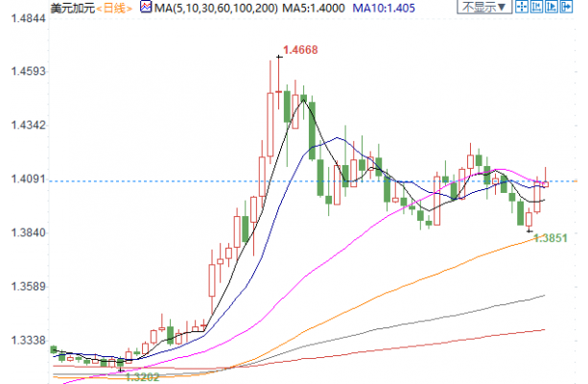Click the 1.4844 axis value
This screenshot has height=384, width=588.
click(29, 18)
